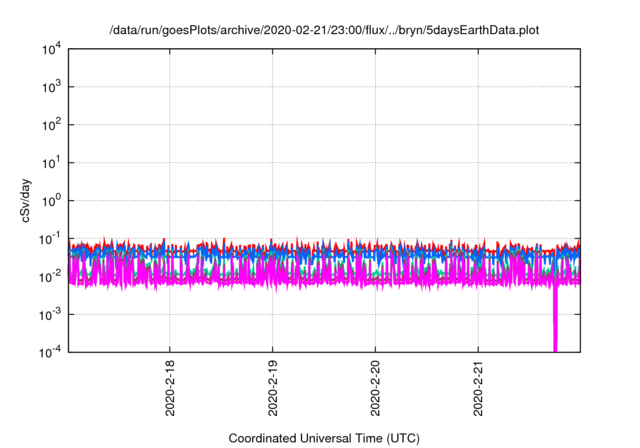Click the magenta dropout spike on 2020-2-21
Screen dimensions: 640x448
[555, 318]
